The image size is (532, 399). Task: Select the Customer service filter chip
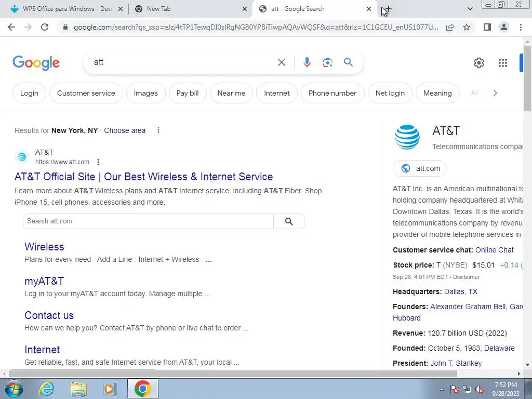pyautogui.click(x=86, y=93)
